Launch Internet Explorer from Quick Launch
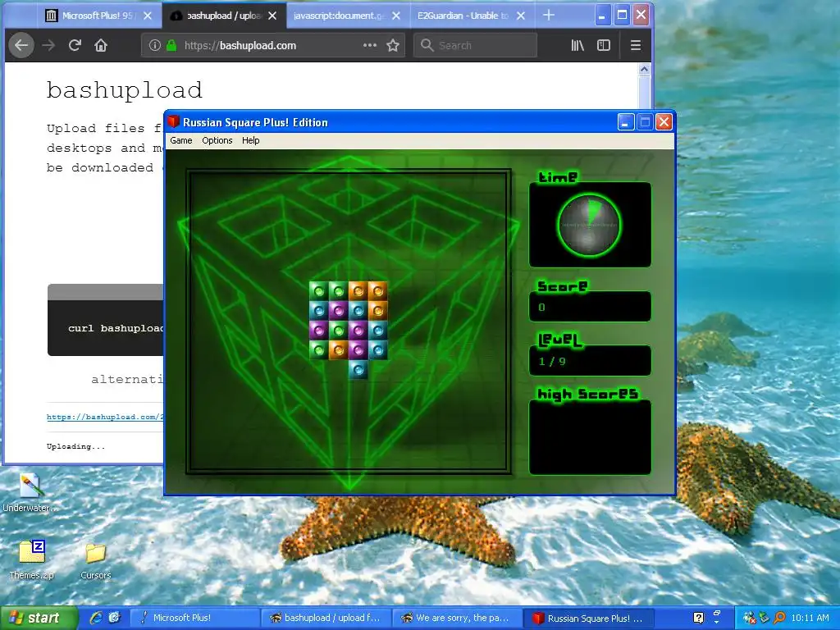Screen dimensions: 840x630 click(x=96, y=618)
